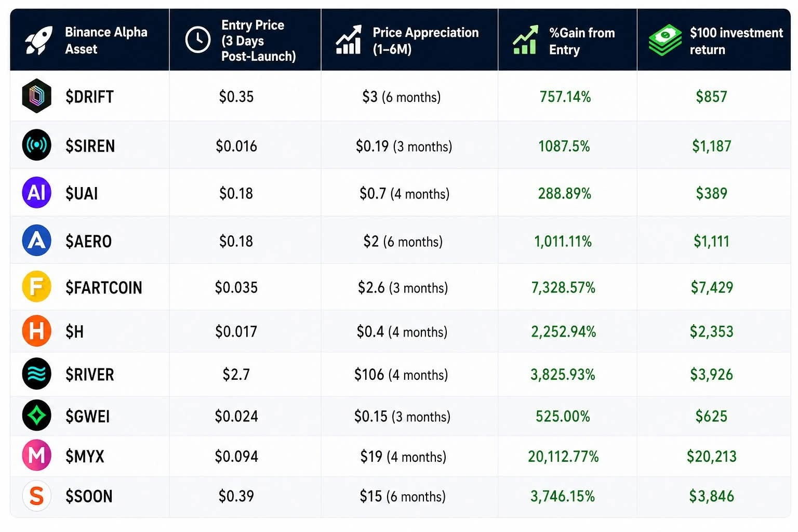Viewport: 798px width, 532px height.
Task: Click the $FARTCOIN asset name
Action: coord(103,288)
